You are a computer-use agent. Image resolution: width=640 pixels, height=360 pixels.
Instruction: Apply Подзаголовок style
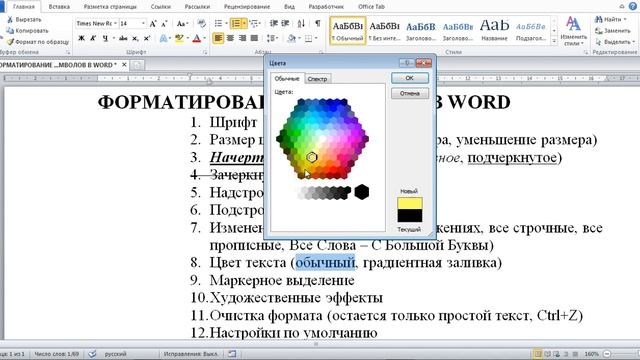coord(531,30)
